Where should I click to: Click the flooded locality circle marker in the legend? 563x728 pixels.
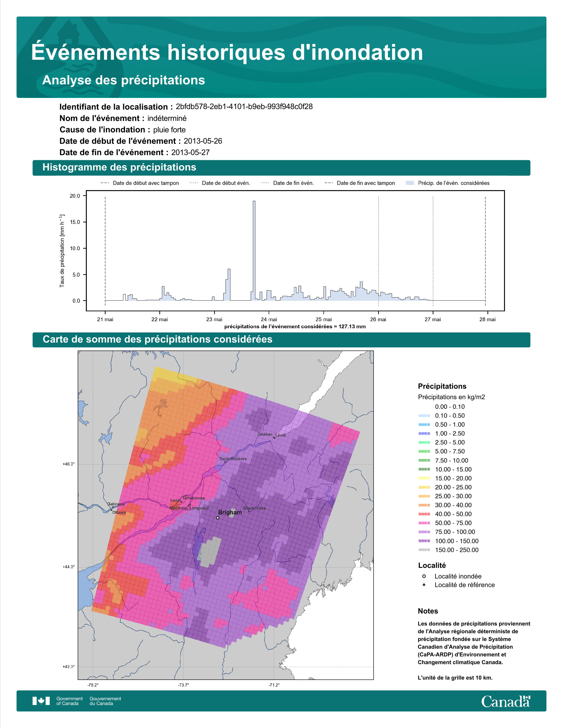(424, 576)
